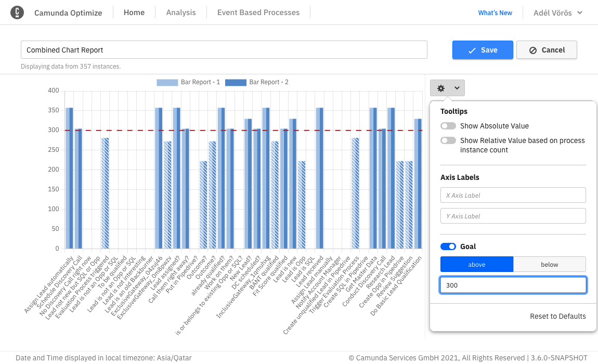The image size is (598, 364).
Task: Click the goal value field showing 300
Action: 513,285
